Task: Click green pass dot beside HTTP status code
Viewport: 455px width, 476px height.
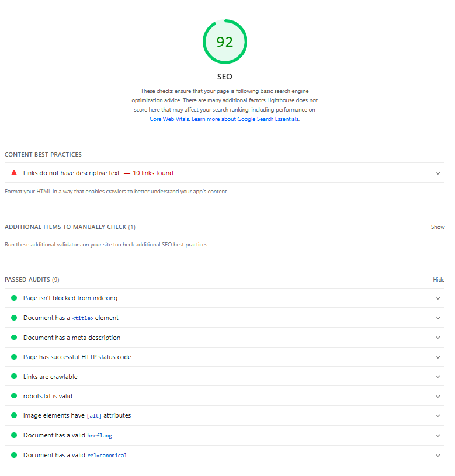Action: (x=14, y=357)
